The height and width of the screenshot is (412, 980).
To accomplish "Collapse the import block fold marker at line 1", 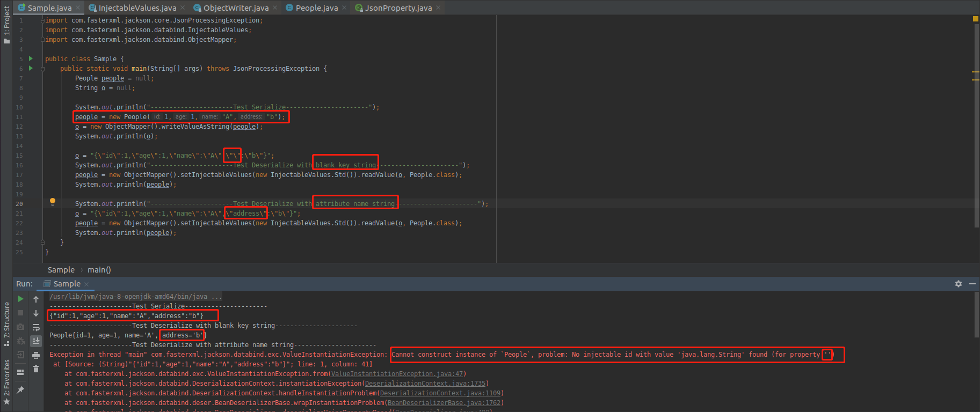I will (x=42, y=20).
